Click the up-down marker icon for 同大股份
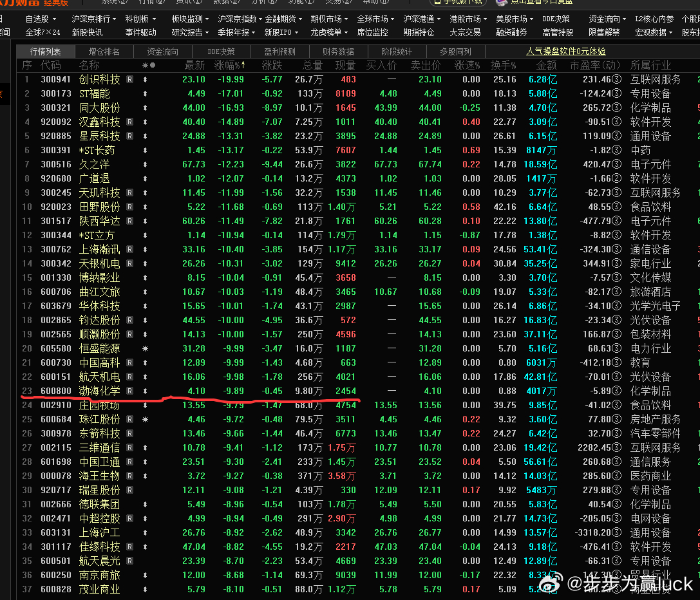 (145, 108)
